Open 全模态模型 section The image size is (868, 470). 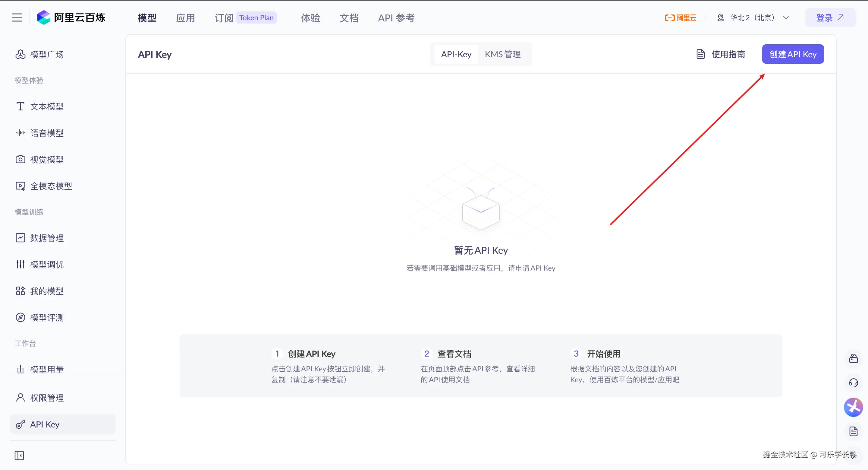51,186
